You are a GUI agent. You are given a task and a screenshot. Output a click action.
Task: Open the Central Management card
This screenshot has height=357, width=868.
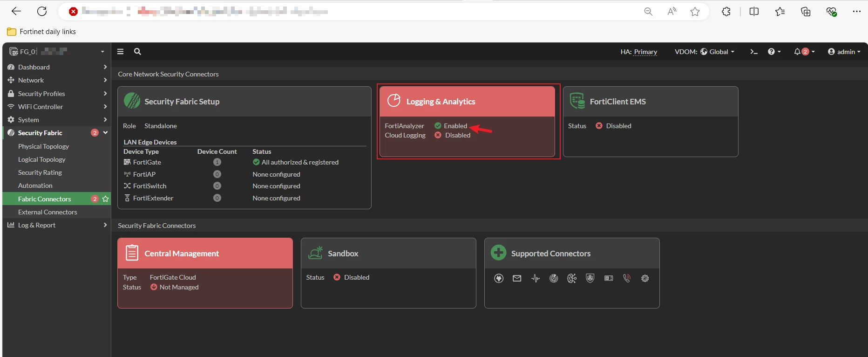click(x=205, y=273)
